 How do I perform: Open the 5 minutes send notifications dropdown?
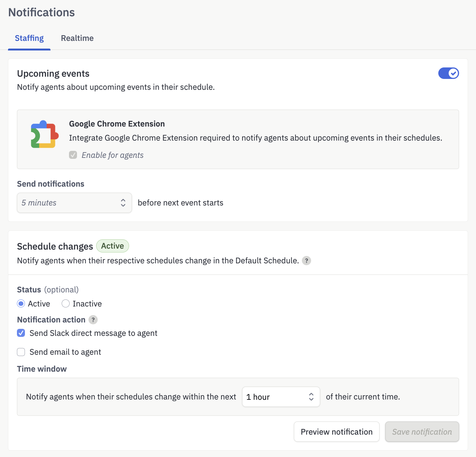[x=74, y=203]
